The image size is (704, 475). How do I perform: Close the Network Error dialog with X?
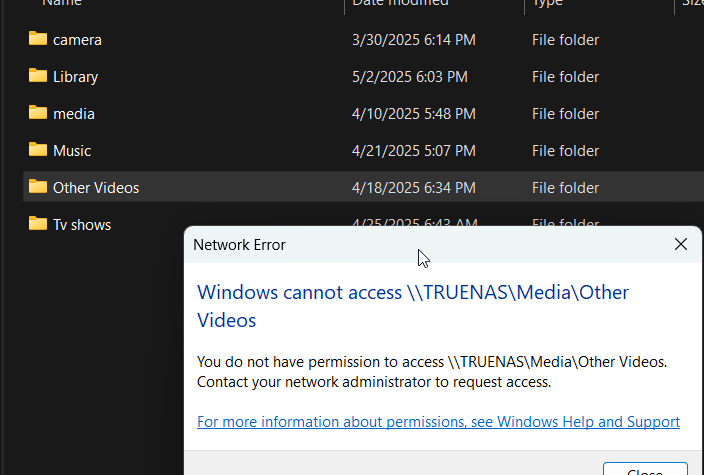[x=681, y=244]
